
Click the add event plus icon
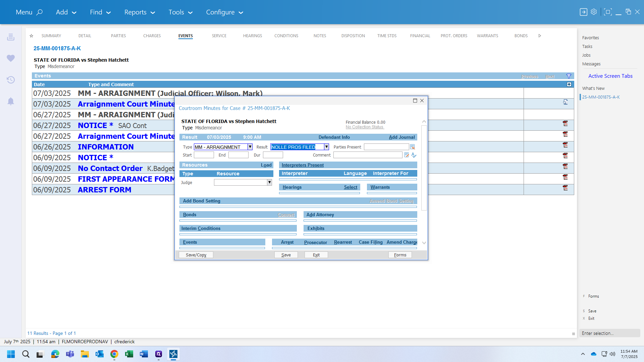pos(569,84)
